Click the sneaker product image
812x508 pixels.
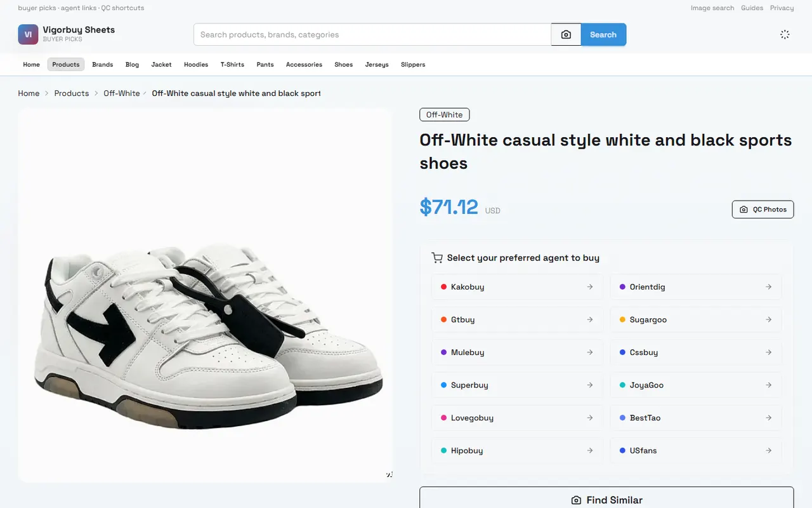pos(205,296)
